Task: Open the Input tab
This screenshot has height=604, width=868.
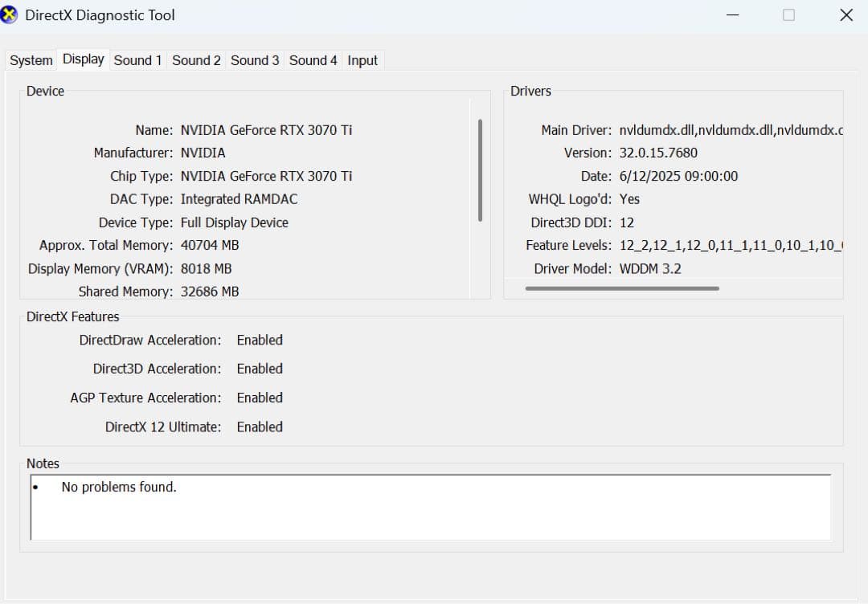Action: point(362,60)
